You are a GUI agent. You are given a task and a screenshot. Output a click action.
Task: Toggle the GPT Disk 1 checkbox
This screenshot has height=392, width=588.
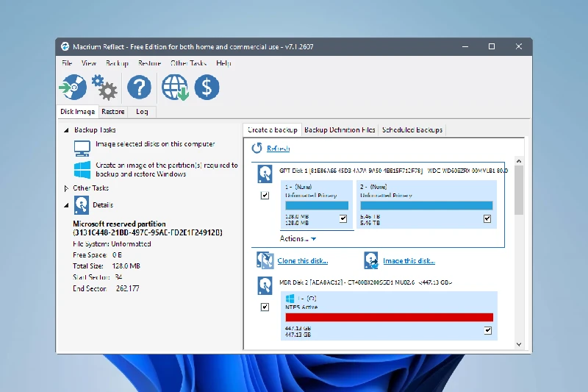[x=265, y=196]
